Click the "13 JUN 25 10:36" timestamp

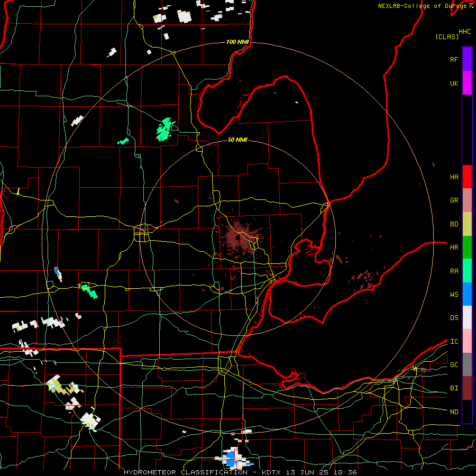tap(321, 472)
